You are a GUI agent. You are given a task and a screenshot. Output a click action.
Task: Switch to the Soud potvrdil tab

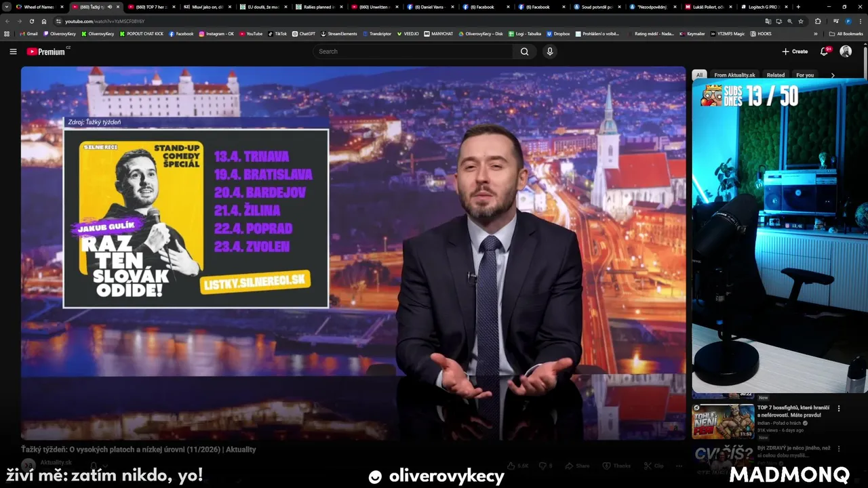pos(595,7)
